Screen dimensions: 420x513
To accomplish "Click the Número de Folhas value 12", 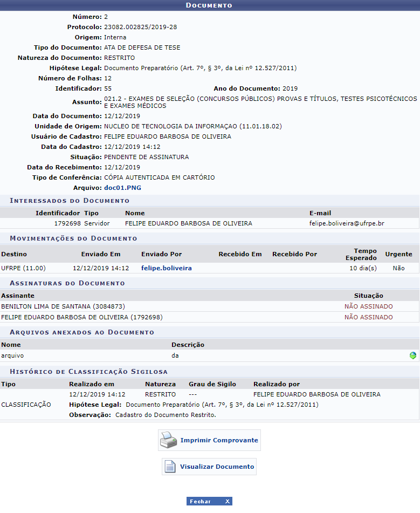I will [x=108, y=79].
